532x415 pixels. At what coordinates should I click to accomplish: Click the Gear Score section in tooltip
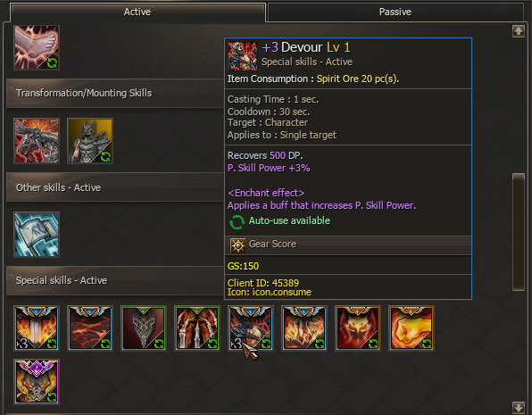[x=348, y=245]
